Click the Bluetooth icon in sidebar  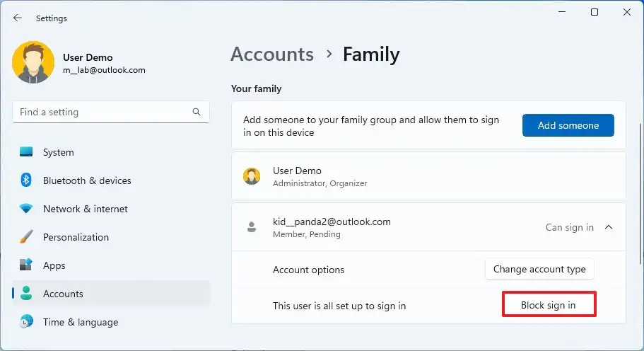(x=26, y=180)
